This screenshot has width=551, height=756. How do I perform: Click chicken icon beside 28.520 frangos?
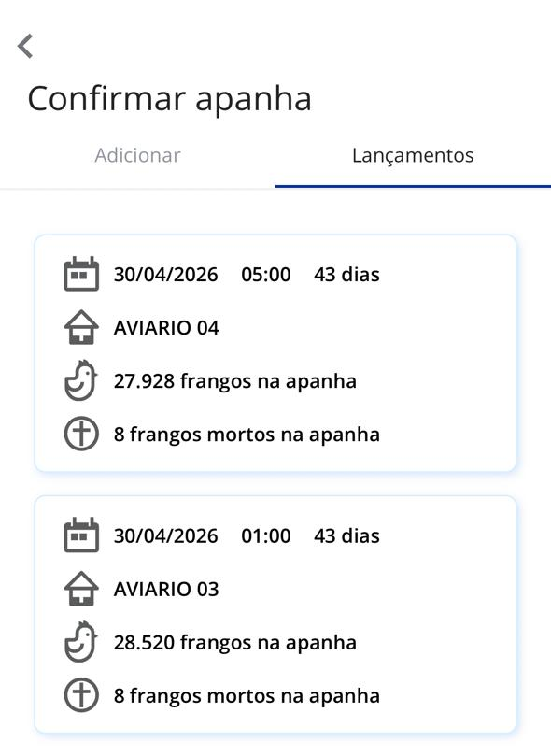(x=81, y=642)
